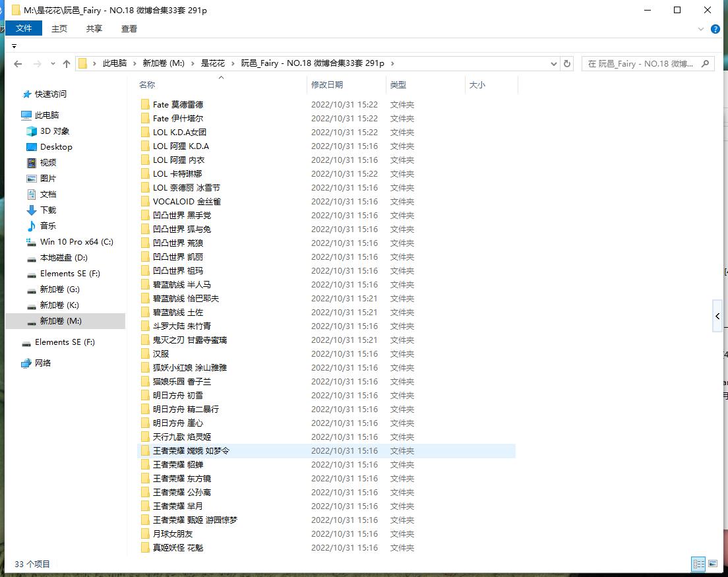This screenshot has height=577, width=728.
Task: Switch to large icons view in status bar
Action: coord(713,564)
